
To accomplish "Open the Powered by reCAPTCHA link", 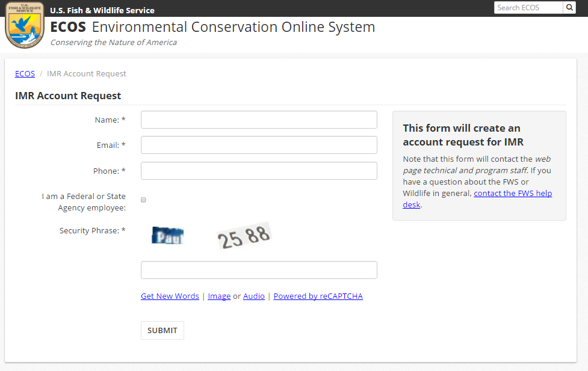I will click(x=318, y=296).
